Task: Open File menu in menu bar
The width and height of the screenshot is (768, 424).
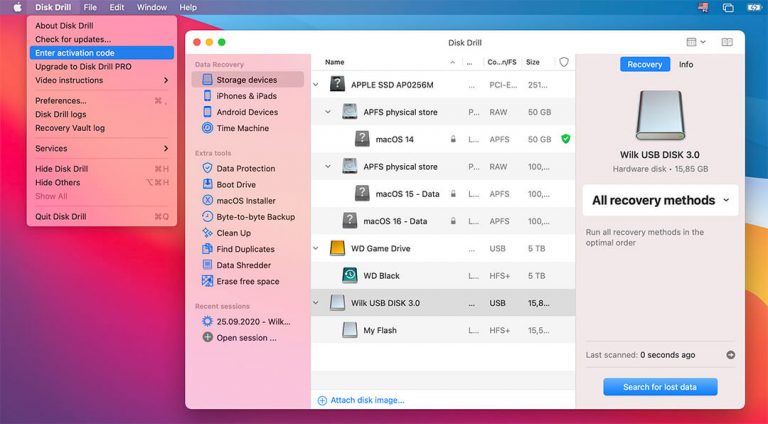Action: tap(90, 7)
